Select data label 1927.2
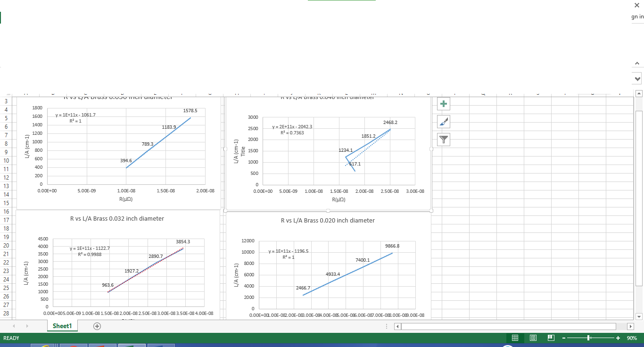 [132, 271]
